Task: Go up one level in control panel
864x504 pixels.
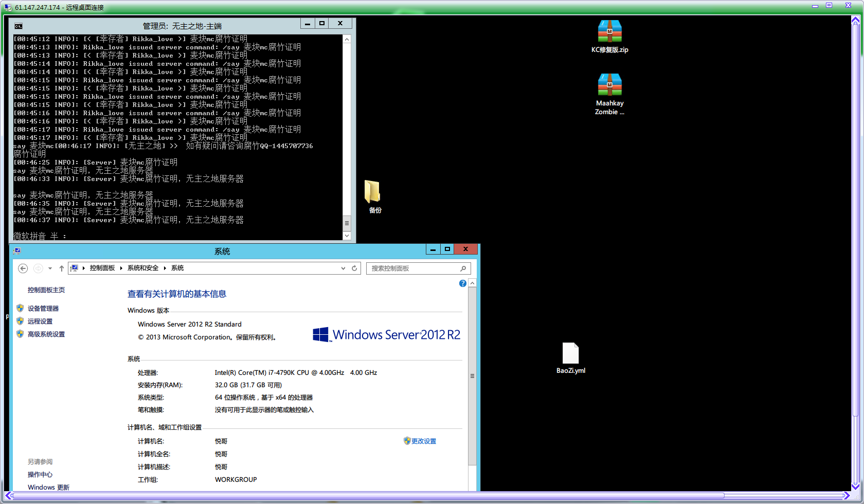Action: tap(62, 268)
